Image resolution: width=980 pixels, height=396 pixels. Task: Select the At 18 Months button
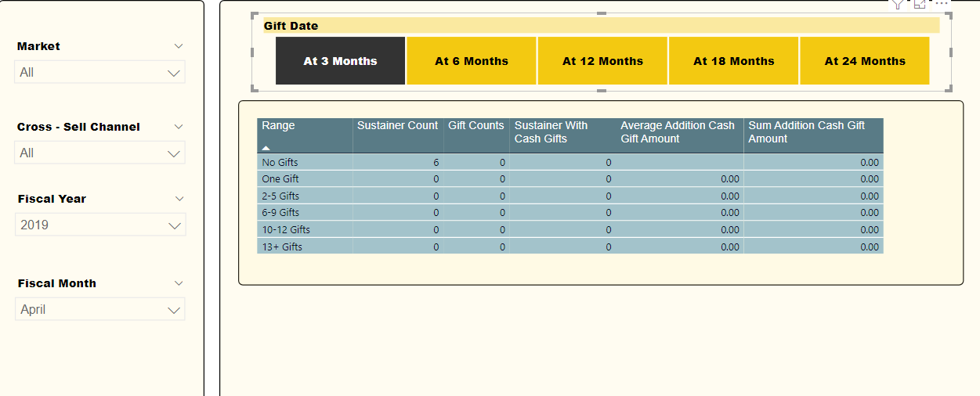pos(734,61)
